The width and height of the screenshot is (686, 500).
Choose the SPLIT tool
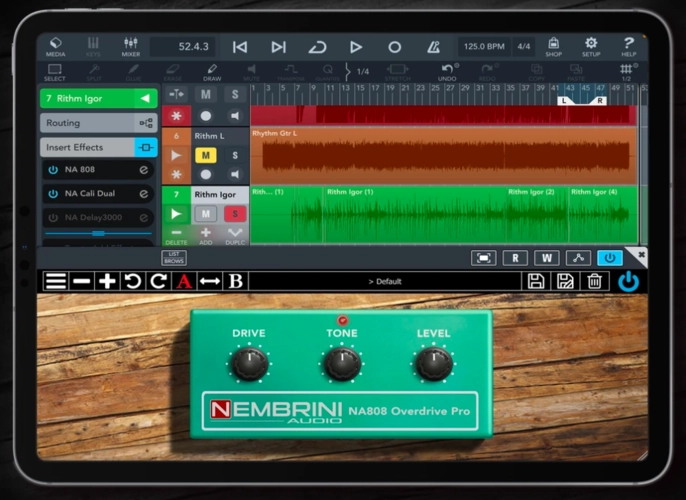[94, 72]
